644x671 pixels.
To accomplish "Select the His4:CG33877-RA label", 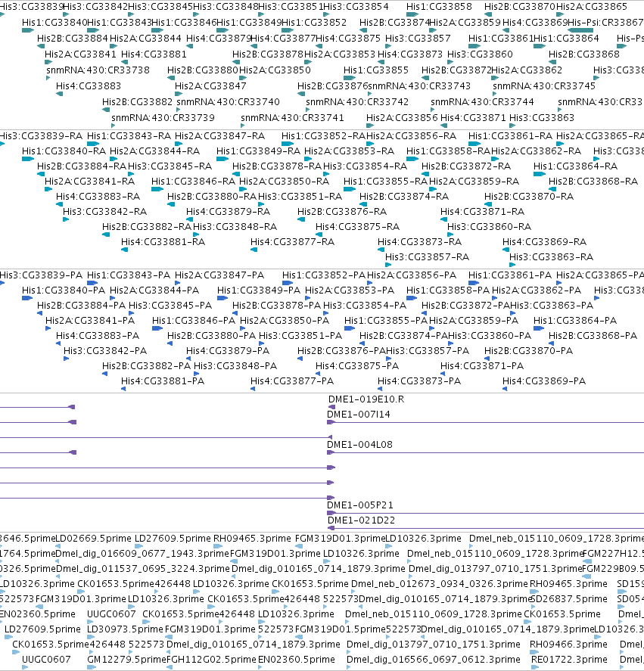I will click(292, 242).
